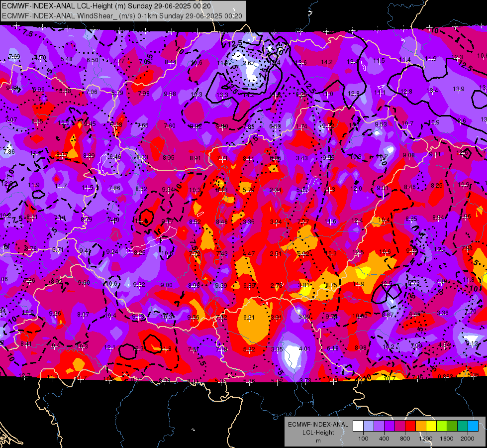Click the legend tick label 400
Image resolution: width=487 pixels, height=448 pixels.
(384, 439)
